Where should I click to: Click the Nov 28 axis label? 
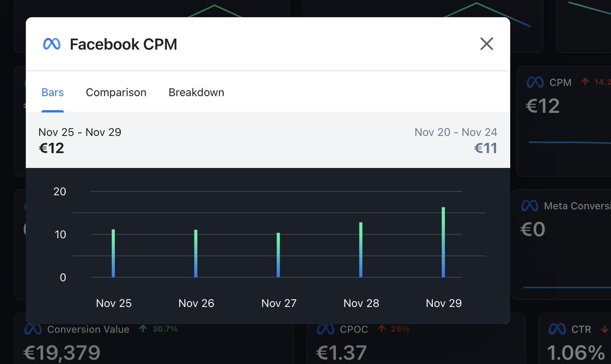tap(361, 303)
